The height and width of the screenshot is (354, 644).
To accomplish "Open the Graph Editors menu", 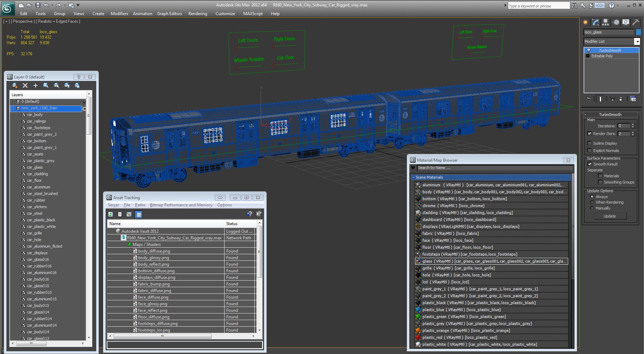I will coord(169,14).
